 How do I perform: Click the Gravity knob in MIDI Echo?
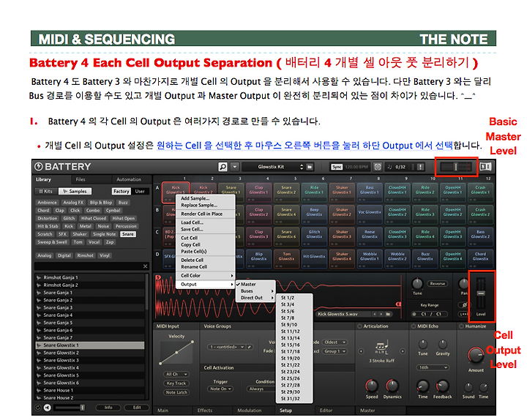(x=443, y=345)
